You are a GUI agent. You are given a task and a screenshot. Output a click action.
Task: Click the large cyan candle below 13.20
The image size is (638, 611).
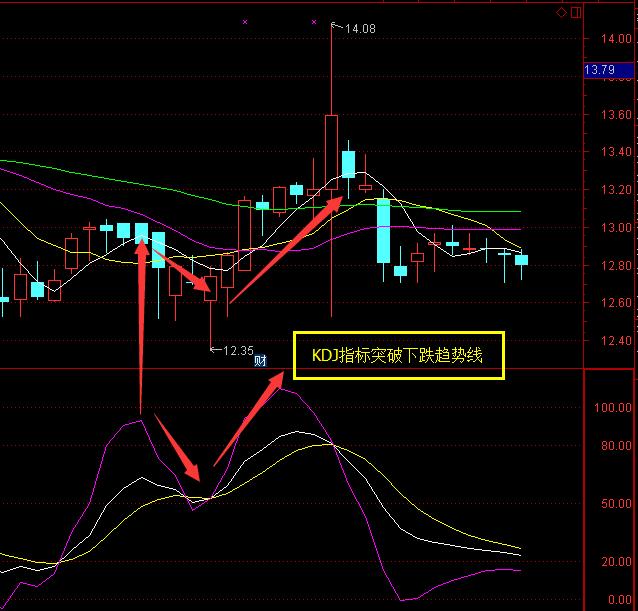383,230
